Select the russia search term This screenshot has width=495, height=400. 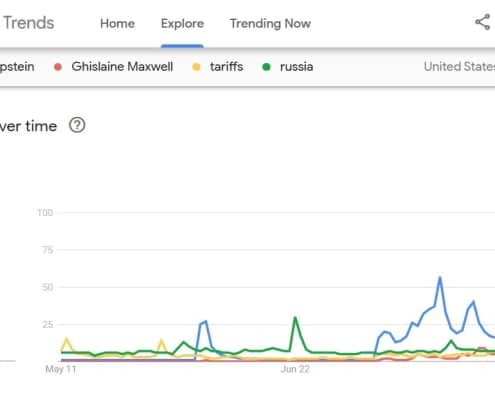(x=296, y=67)
